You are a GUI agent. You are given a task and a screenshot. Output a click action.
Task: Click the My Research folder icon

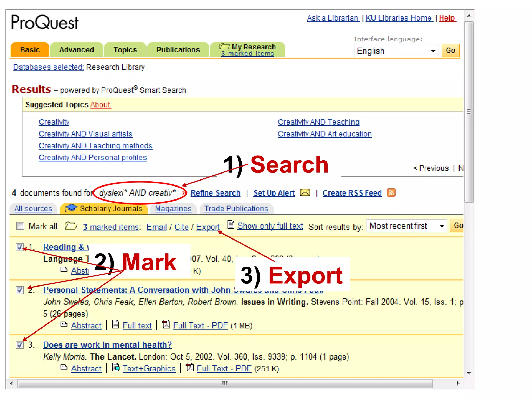[224, 46]
